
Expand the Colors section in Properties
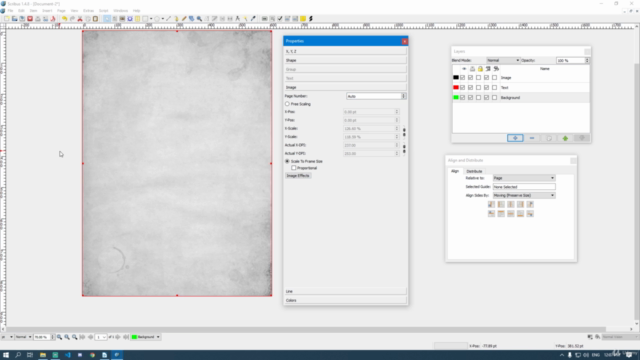click(x=345, y=300)
